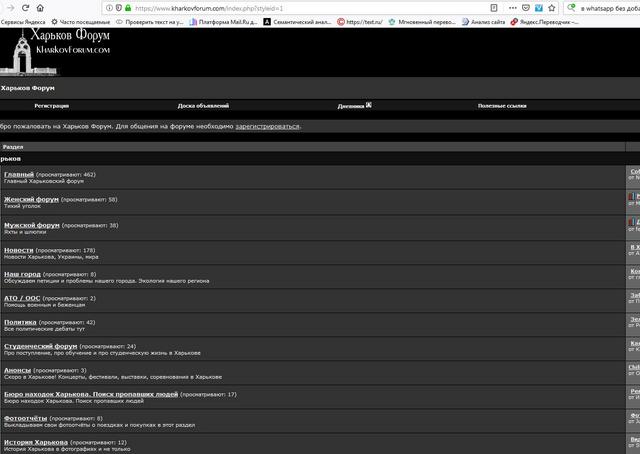Screen dimensions: 640x454
Task: Go to the browser home page icon
Action: pyautogui.click(x=40, y=8)
